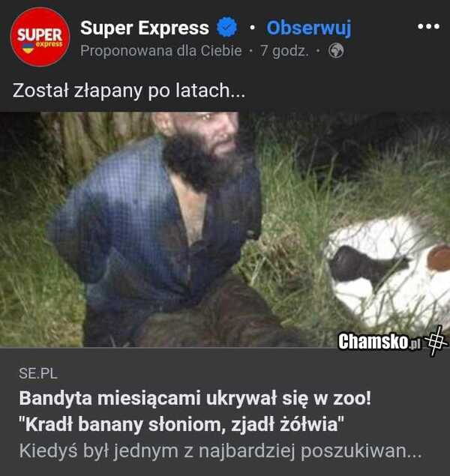Click the '7 godz.' post timestamp

284,51
